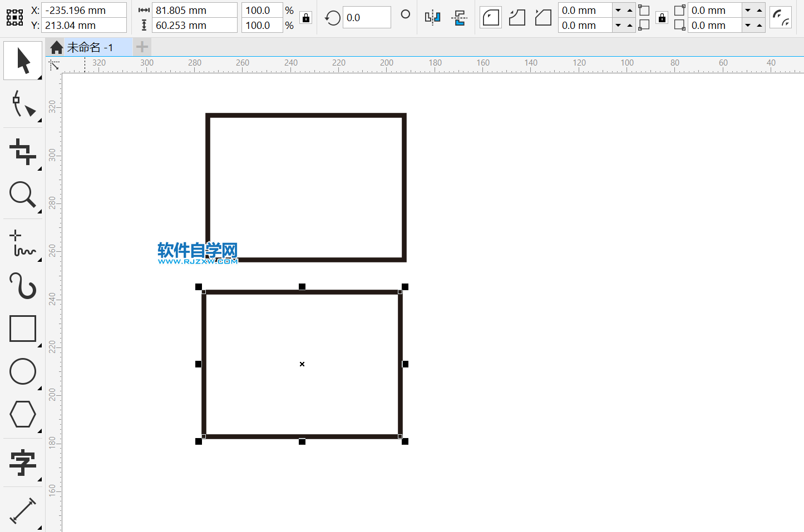
Task: Open a new document with plus tab
Action: click(142, 47)
